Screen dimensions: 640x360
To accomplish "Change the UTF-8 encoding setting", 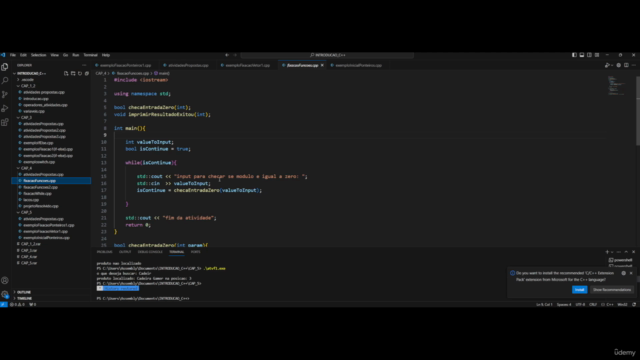I will pyautogui.click(x=580, y=304).
